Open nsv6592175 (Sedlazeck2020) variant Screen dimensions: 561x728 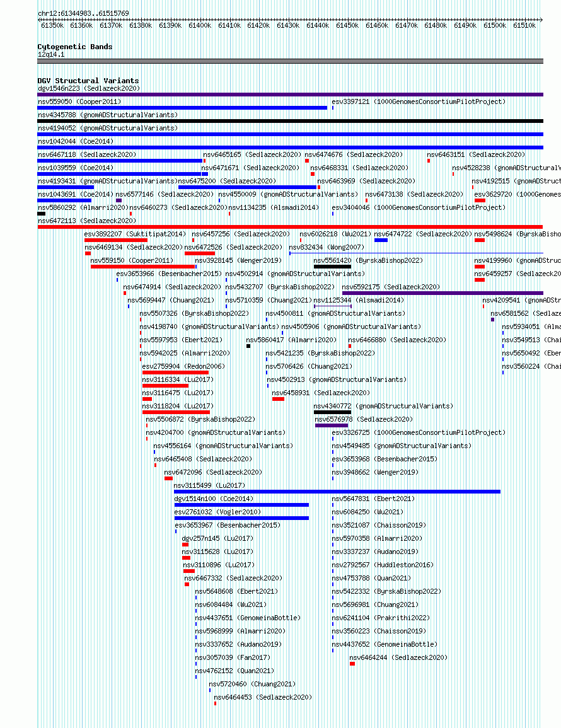coord(391,287)
